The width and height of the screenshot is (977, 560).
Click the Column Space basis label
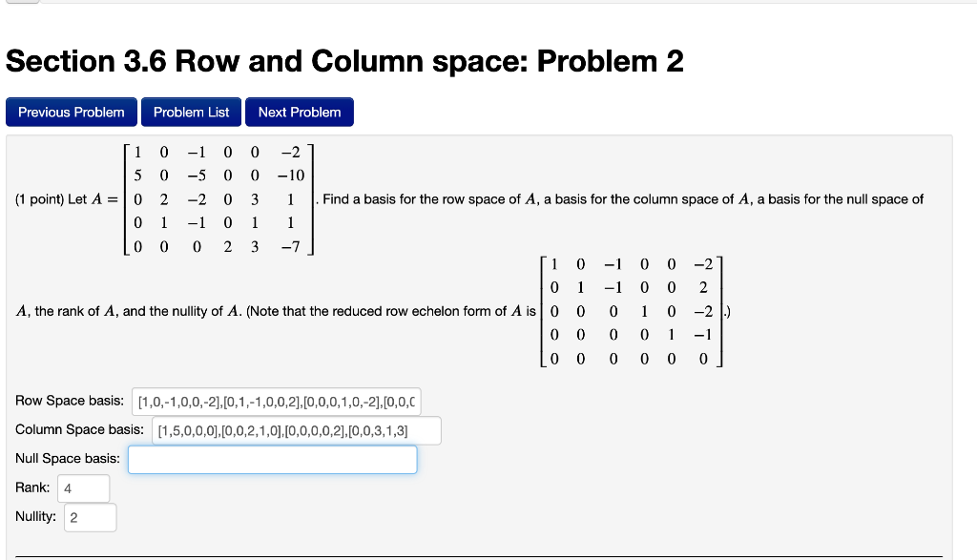tap(79, 430)
